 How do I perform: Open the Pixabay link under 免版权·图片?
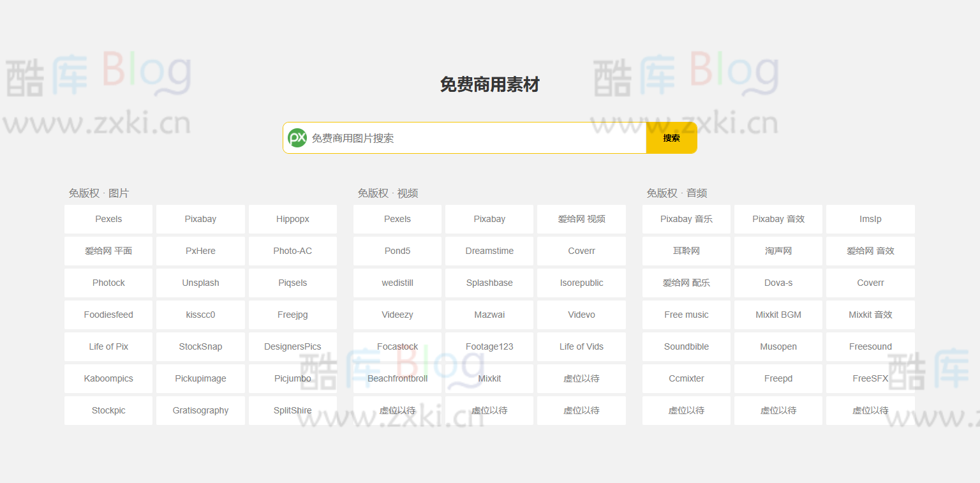click(200, 219)
